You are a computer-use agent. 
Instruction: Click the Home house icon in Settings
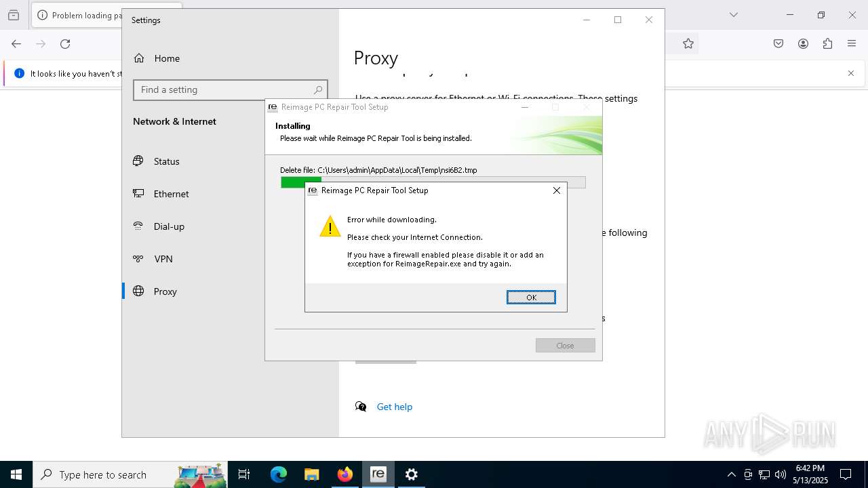139,58
